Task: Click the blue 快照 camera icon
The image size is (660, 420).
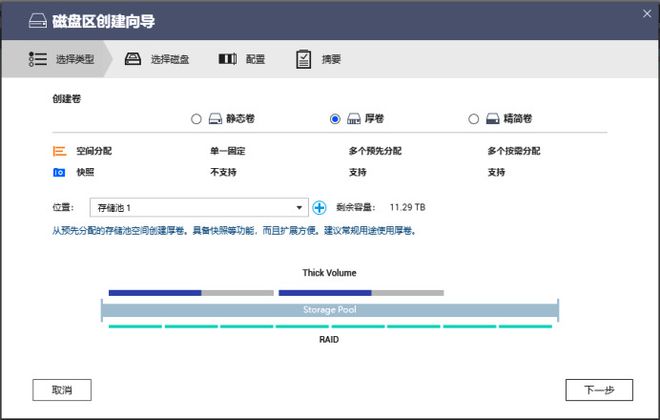Action: 59,172
